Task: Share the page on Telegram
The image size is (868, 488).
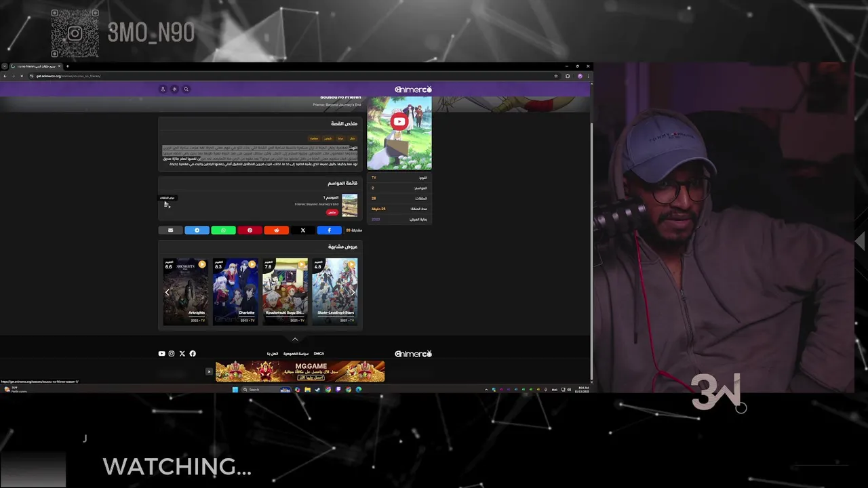Action: [197, 230]
